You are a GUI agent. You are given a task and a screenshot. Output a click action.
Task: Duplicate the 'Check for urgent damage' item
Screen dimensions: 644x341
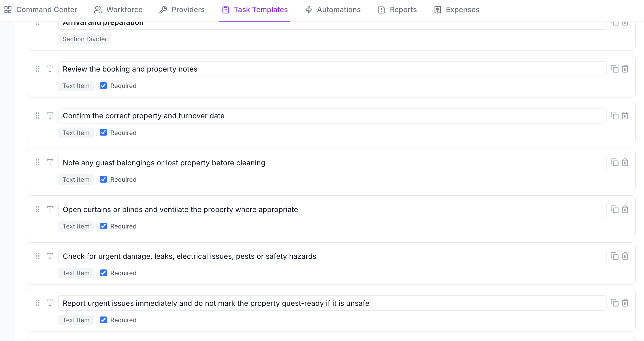tap(615, 256)
